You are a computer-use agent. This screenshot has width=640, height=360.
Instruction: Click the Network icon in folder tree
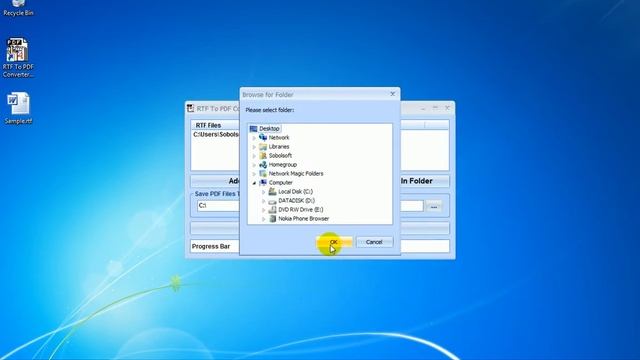[x=263, y=138]
